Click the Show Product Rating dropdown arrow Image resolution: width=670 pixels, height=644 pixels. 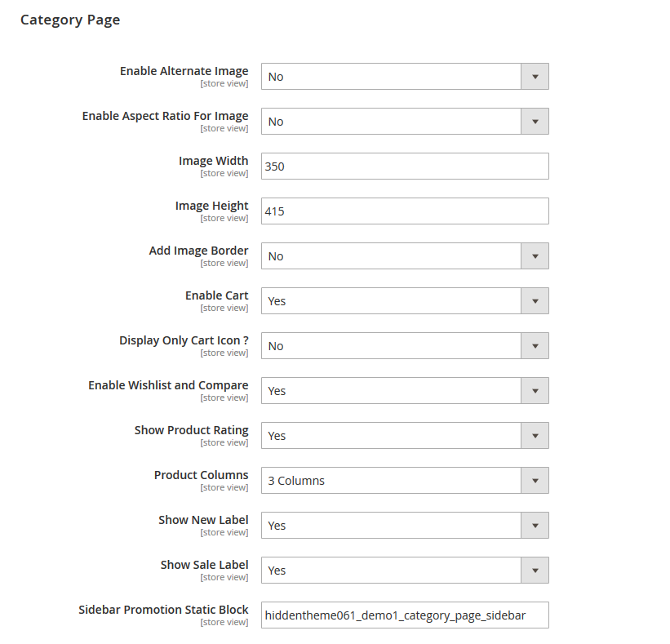pyautogui.click(x=535, y=435)
